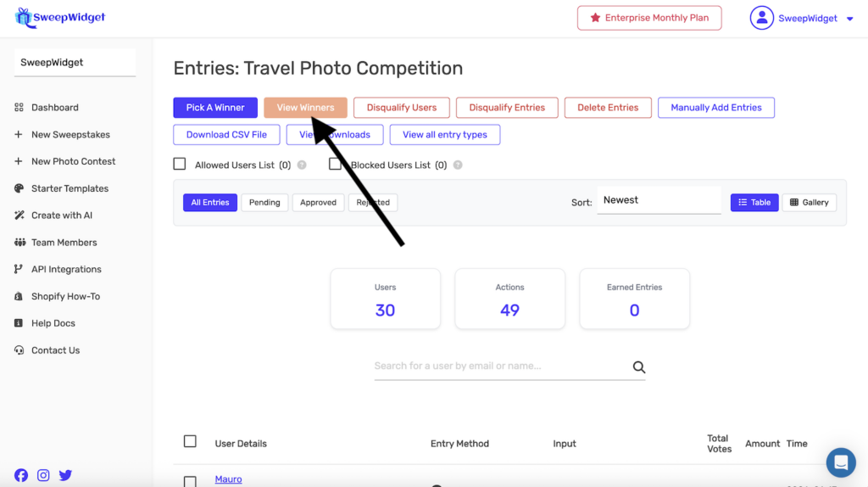Open the chat support bubble icon

point(841,462)
